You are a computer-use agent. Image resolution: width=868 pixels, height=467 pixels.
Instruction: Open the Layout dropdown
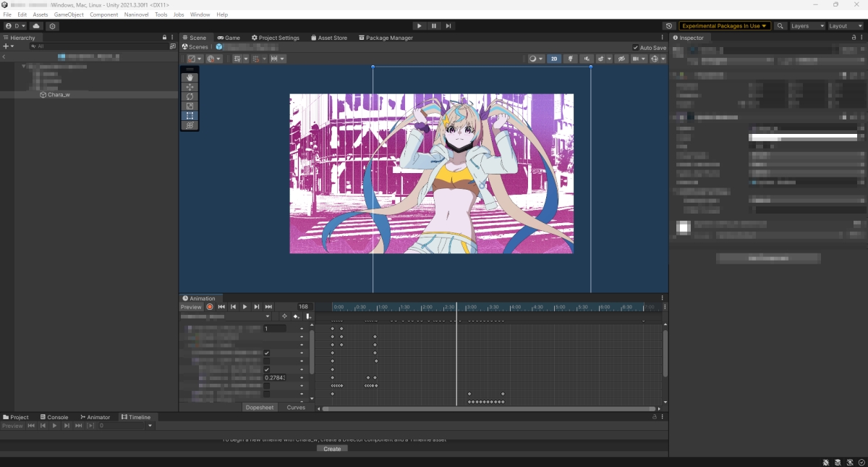tap(846, 26)
